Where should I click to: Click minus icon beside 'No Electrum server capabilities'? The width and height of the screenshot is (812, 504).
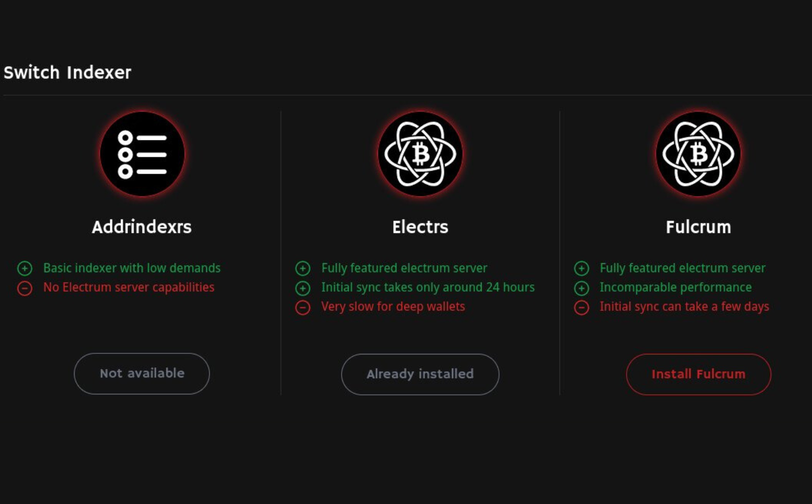(x=25, y=288)
